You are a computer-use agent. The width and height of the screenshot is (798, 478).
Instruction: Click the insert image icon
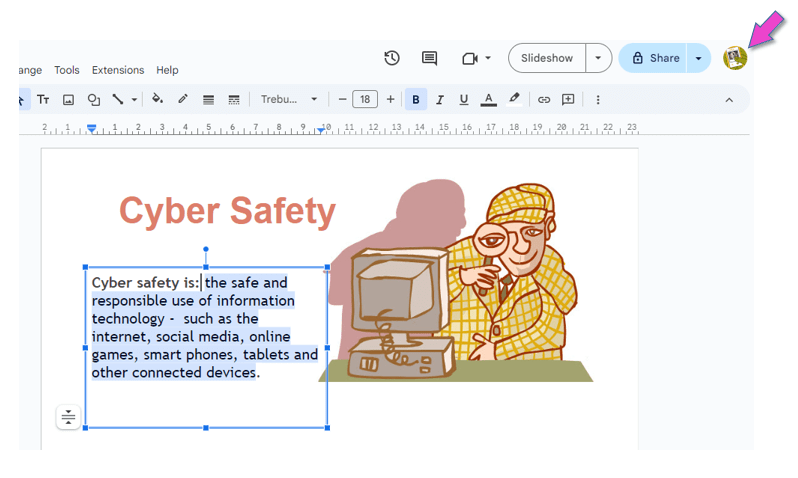68,100
